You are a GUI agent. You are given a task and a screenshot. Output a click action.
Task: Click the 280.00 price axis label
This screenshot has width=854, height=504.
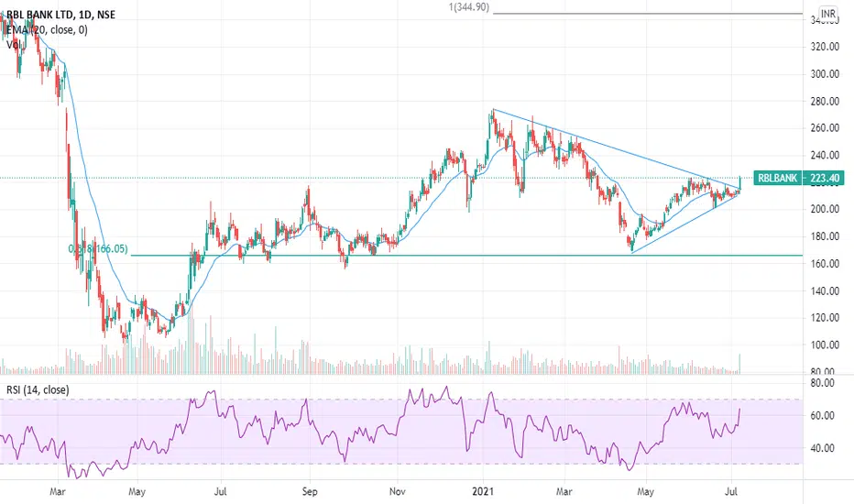click(x=824, y=102)
